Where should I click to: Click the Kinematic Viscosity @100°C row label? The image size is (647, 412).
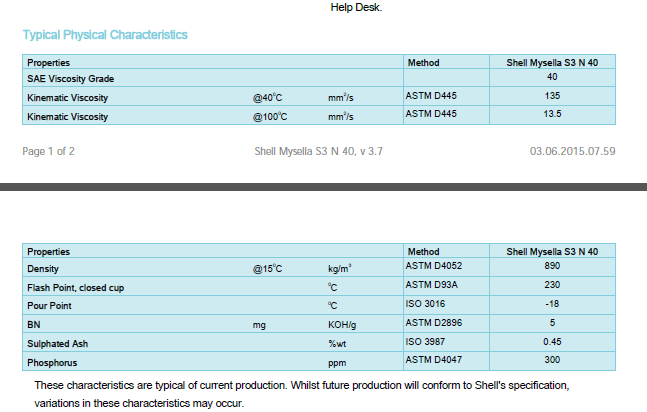[x=67, y=117]
